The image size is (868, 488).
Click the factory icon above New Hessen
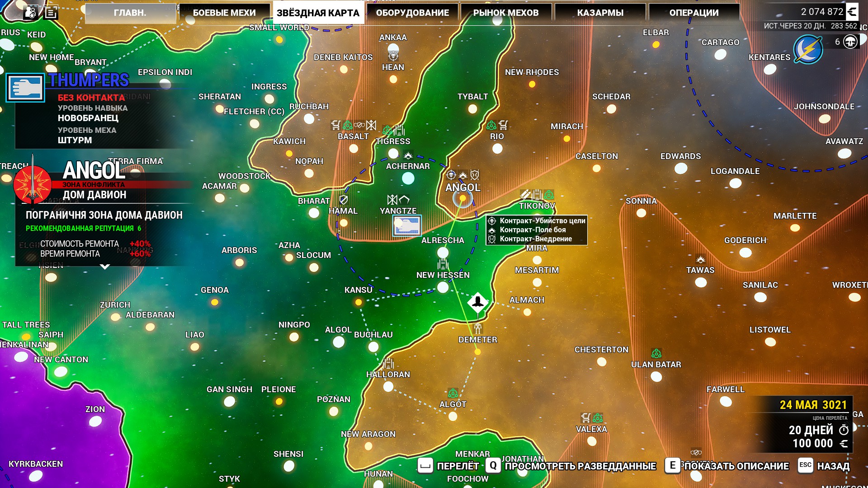[443, 264]
